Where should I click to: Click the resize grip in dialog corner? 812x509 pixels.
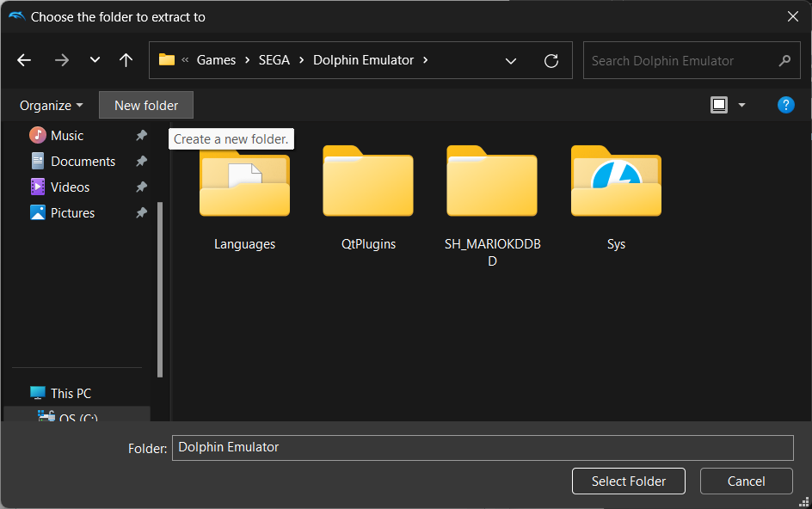(803, 501)
